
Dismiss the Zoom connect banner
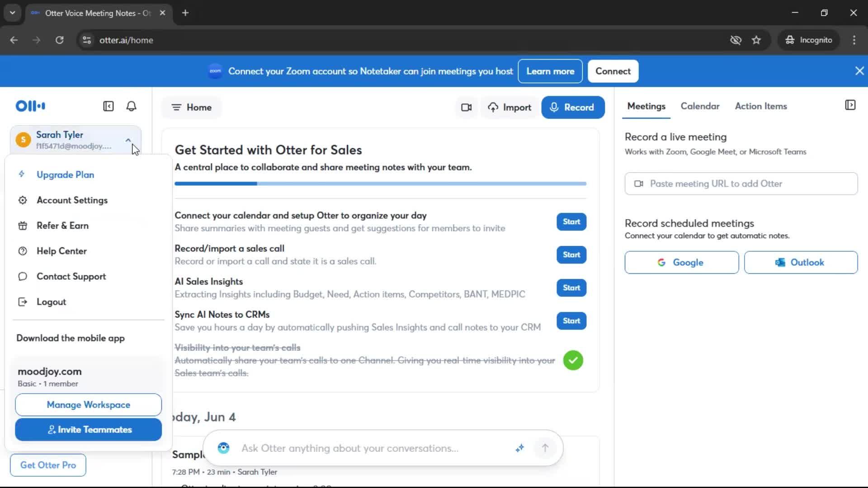click(x=859, y=71)
